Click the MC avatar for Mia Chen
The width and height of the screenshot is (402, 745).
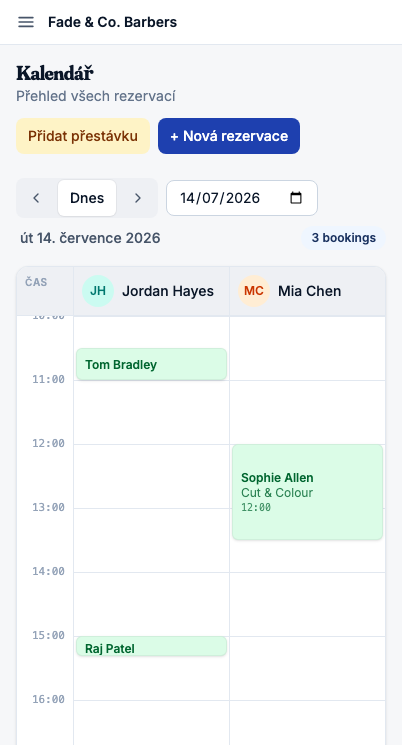click(x=254, y=291)
